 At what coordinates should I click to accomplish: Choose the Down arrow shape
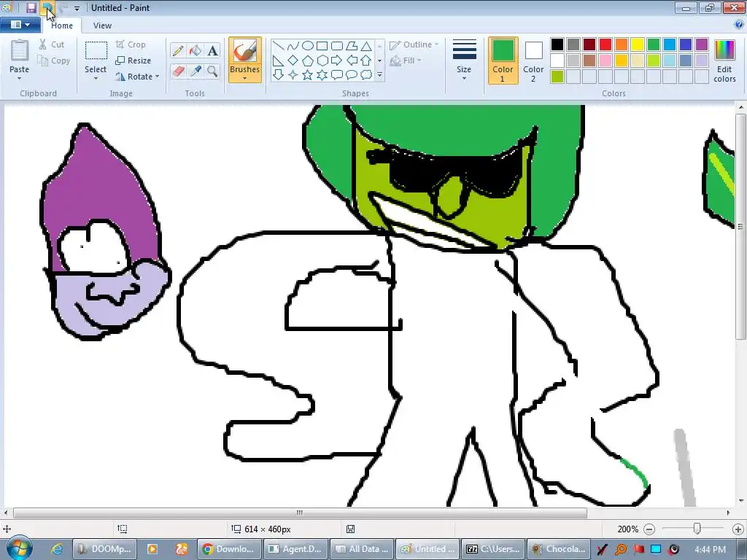[x=279, y=75]
